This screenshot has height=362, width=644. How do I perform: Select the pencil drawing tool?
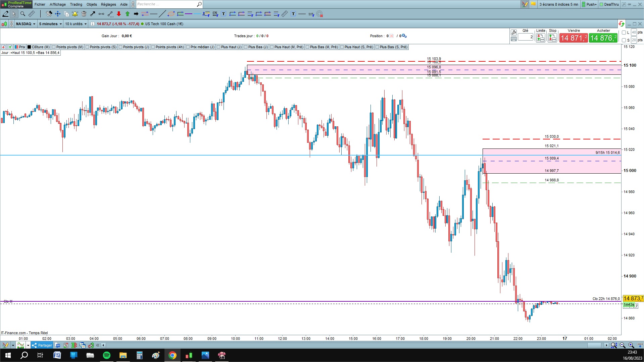[x=6, y=14]
